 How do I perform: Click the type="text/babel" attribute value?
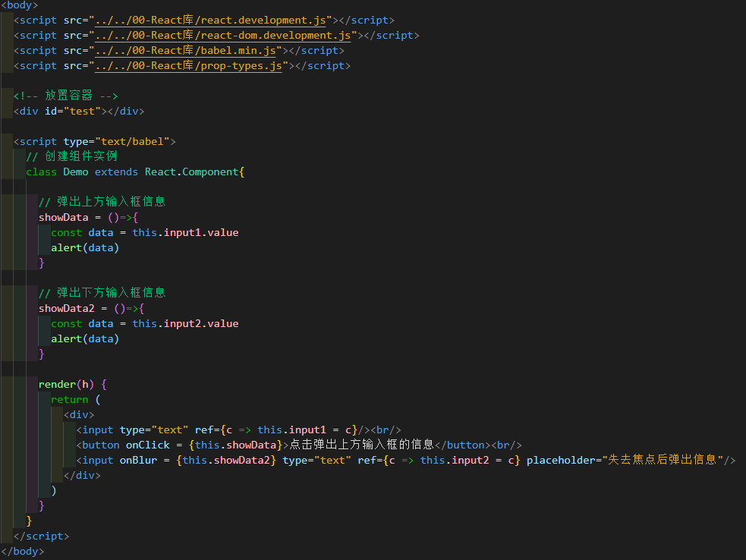(132, 141)
